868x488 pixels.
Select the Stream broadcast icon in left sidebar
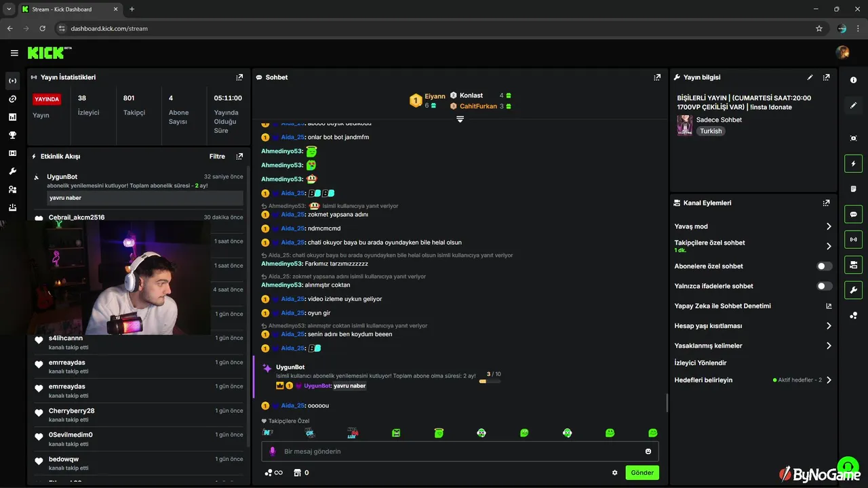[x=12, y=81]
